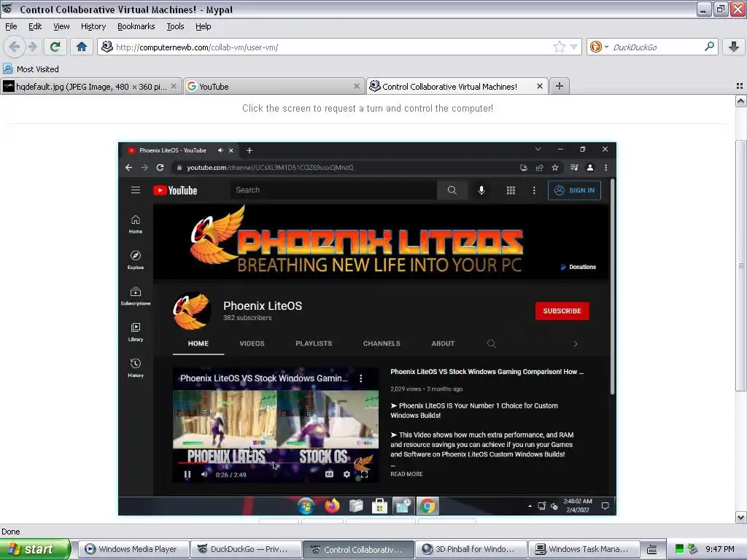This screenshot has width=747, height=560.
Task: Open Subscriptions in YouTube sidebar
Action: click(136, 296)
